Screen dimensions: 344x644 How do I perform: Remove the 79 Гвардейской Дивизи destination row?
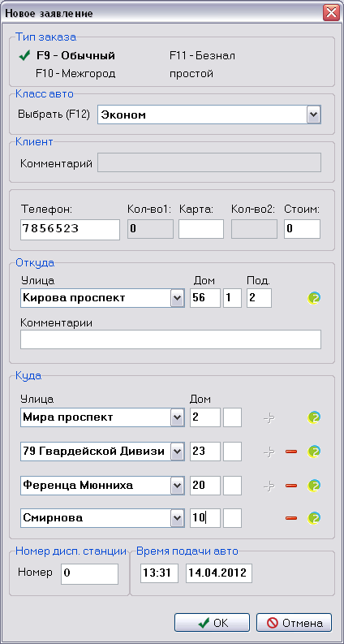[x=291, y=452]
